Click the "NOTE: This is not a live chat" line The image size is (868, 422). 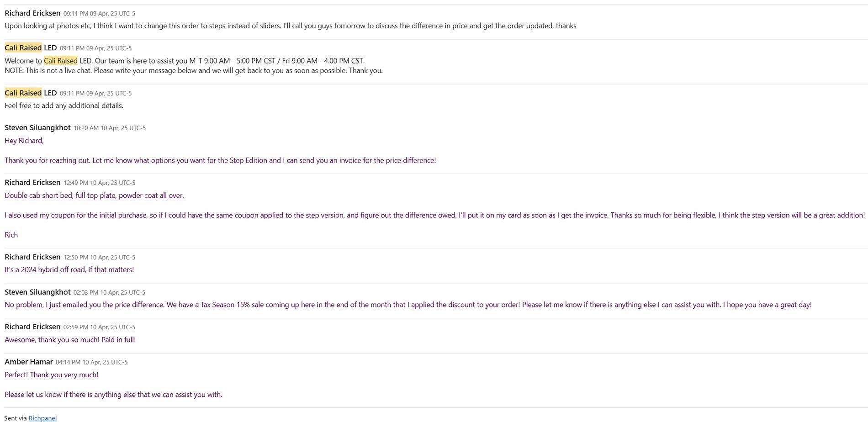pos(194,70)
